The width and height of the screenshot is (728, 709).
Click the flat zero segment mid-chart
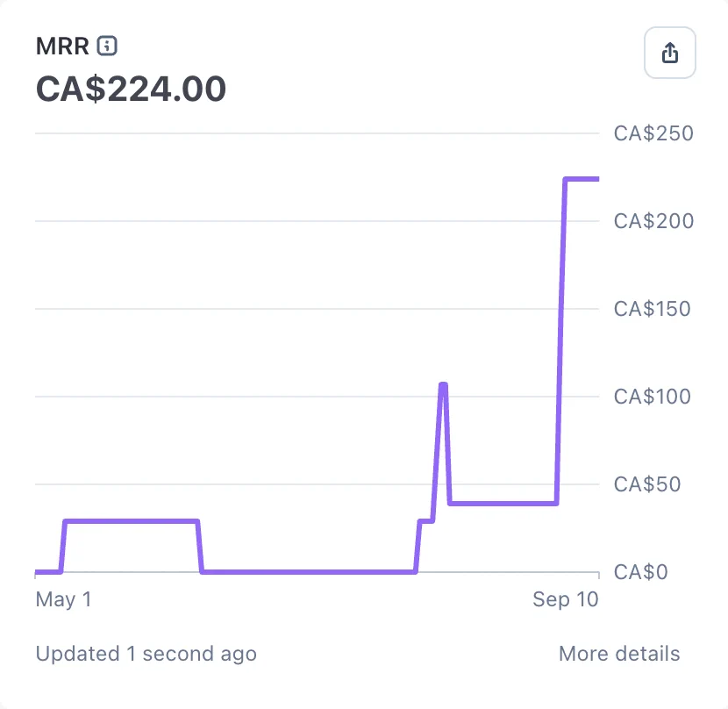pos(308,572)
